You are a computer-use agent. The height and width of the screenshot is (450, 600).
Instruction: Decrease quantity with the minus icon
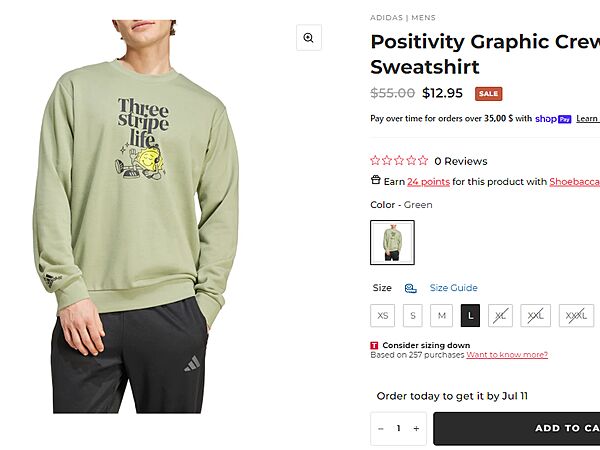tap(381, 428)
